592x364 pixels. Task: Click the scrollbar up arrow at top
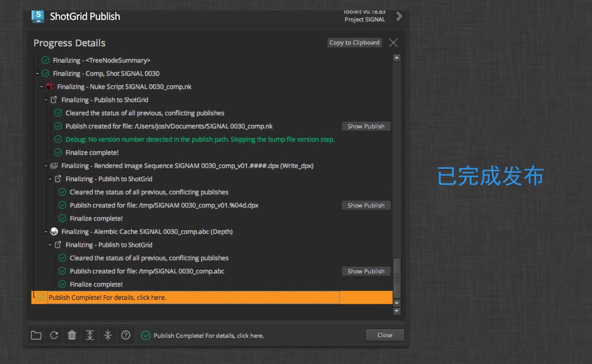tap(397, 58)
